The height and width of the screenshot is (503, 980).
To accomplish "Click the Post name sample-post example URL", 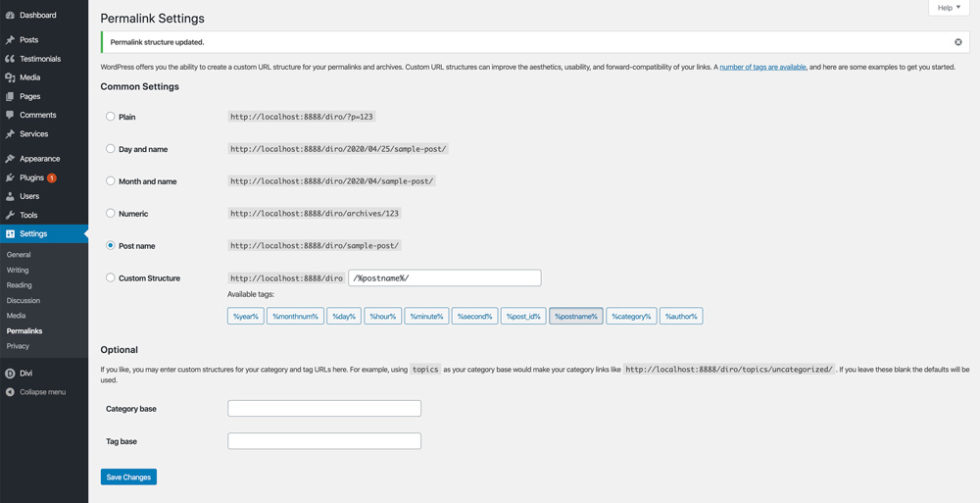I will pos(315,246).
